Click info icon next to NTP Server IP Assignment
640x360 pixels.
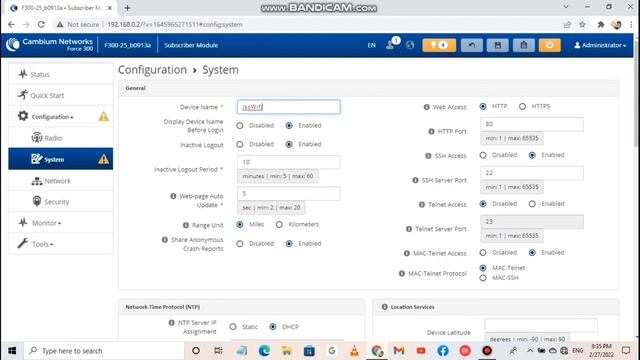coord(171,323)
